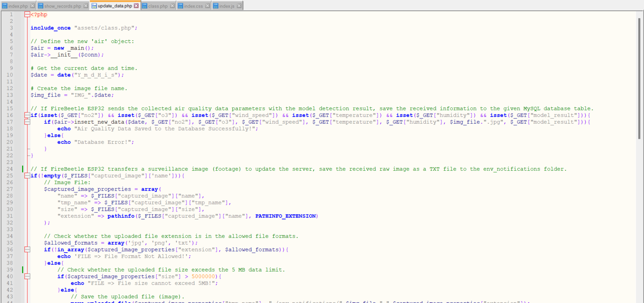This screenshot has height=303, width=644.
Task: Select the class.php tab
Action: [158, 6]
